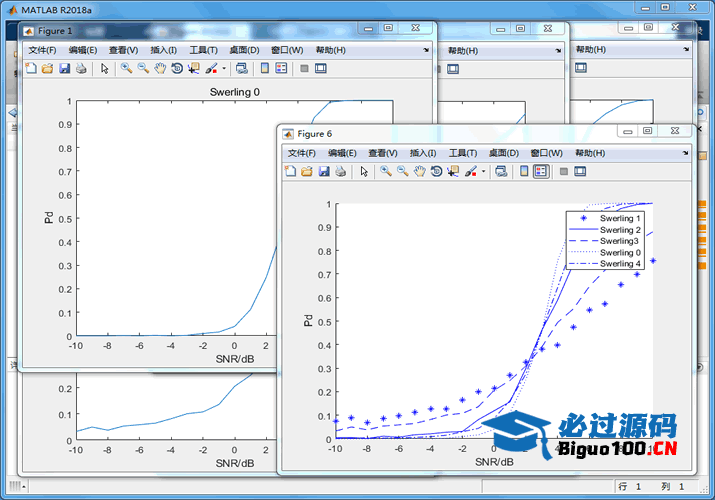
Task: Open 文件(F) menu in Figure 6
Action: 302,153
